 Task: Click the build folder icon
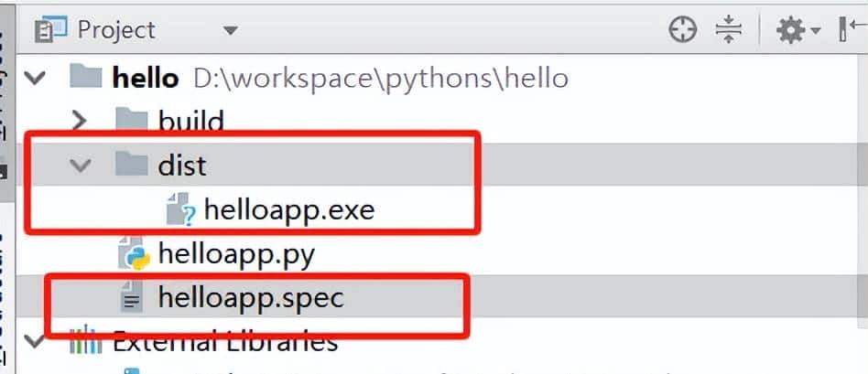(x=132, y=120)
